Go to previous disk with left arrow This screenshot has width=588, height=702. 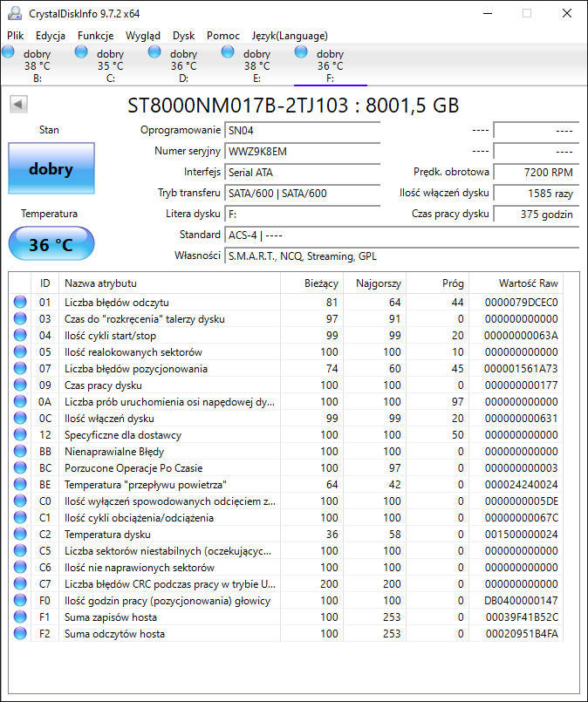(x=18, y=105)
